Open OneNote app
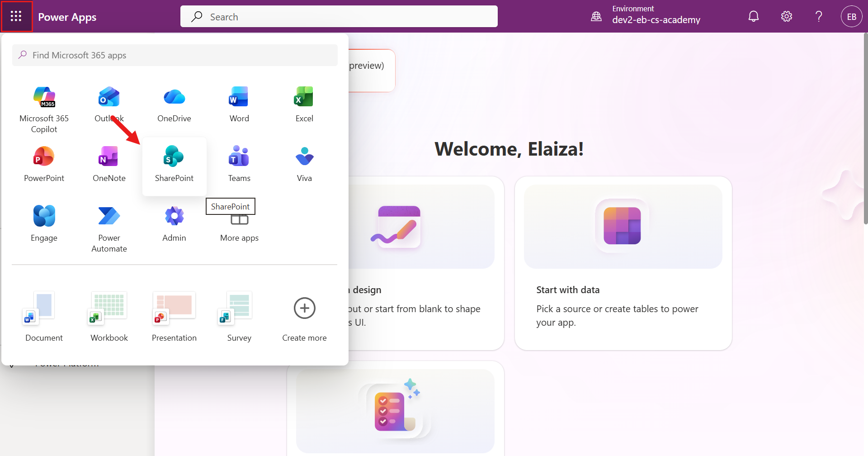 (x=109, y=165)
